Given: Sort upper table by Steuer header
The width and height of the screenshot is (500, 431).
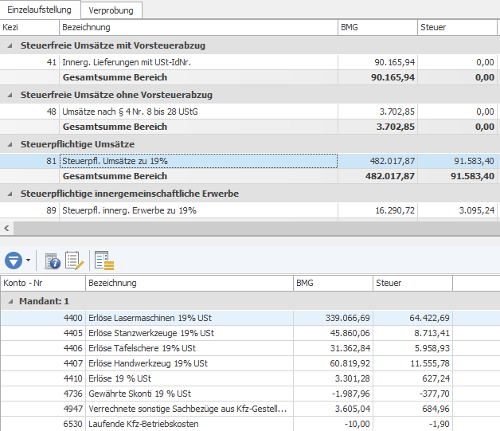Looking at the screenshot, I should click(457, 27).
